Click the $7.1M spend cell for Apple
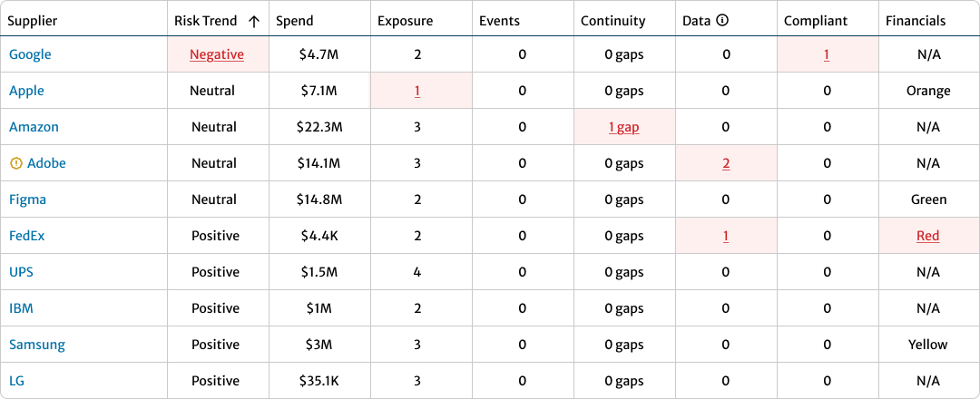Image resolution: width=980 pixels, height=399 pixels. tap(318, 91)
